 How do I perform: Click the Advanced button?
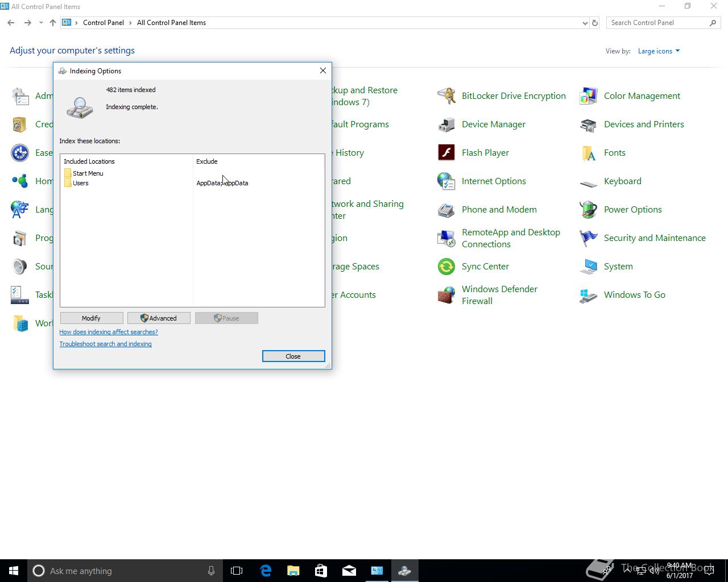click(x=159, y=318)
